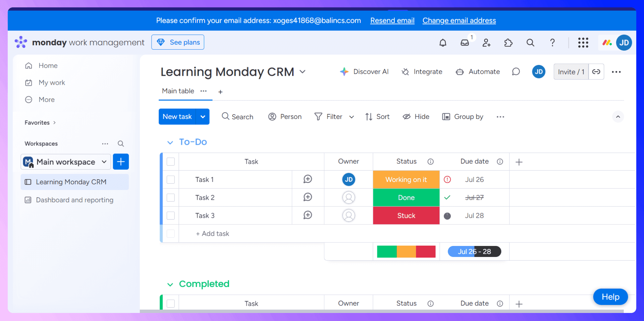The image size is (644, 321).
Task: Open the notifications bell
Action: (x=443, y=43)
